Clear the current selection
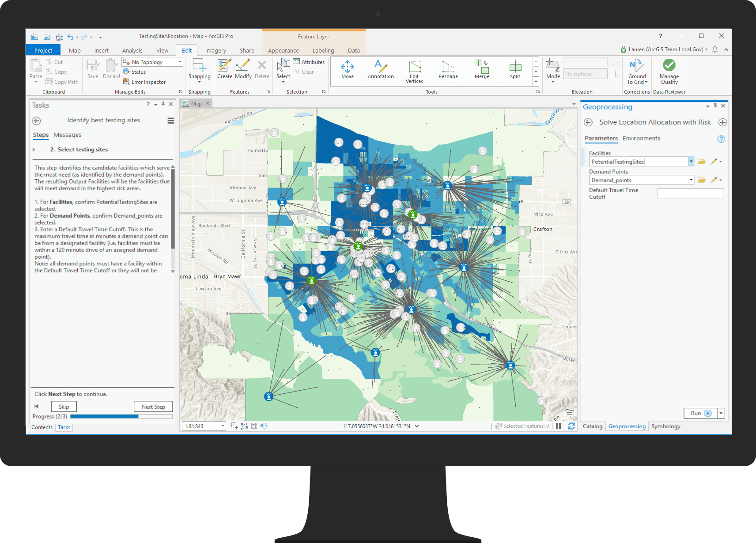This screenshot has height=543, width=756. point(304,72)
